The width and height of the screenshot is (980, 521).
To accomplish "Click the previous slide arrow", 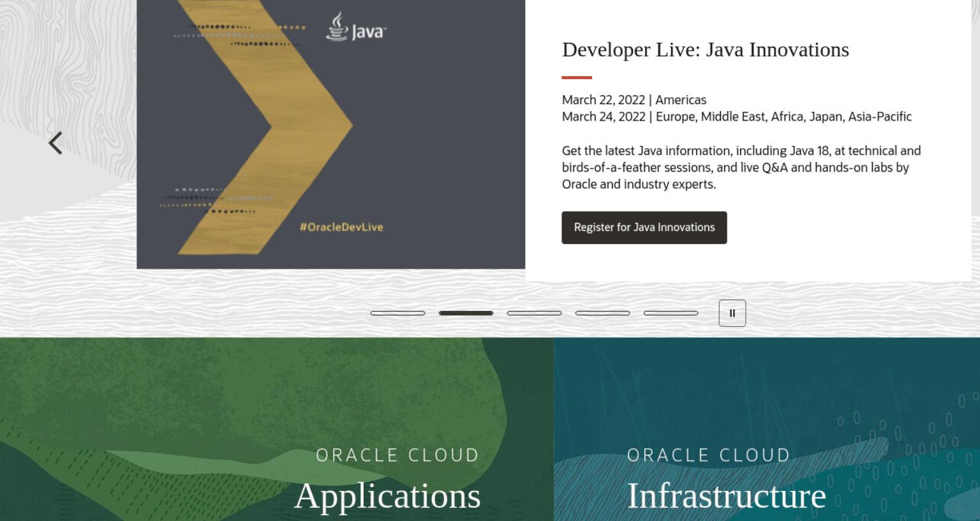I will click(x=56, y=143).
